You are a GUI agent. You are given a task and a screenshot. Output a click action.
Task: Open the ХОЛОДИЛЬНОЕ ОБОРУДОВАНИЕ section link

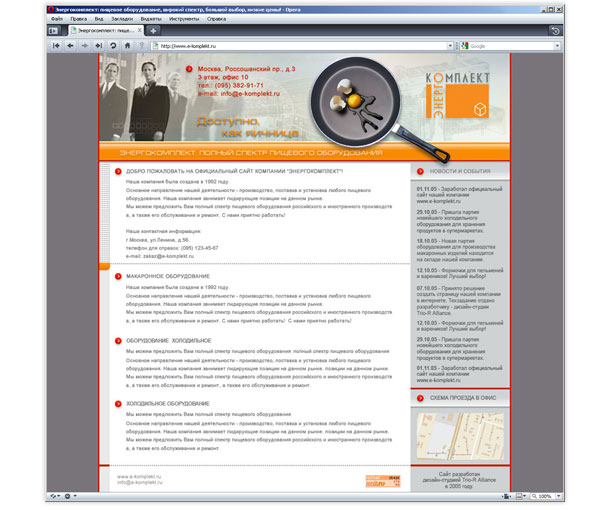[168, 404]
